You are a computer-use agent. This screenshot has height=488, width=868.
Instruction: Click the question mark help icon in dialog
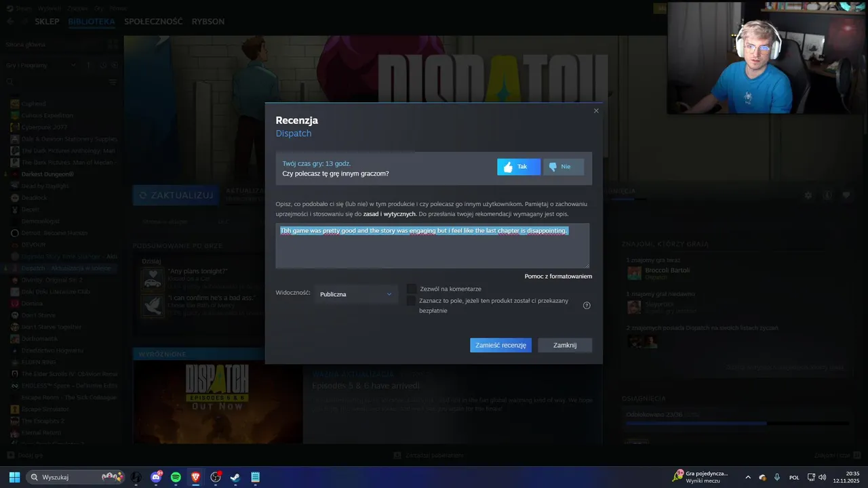tap(587, 306)
